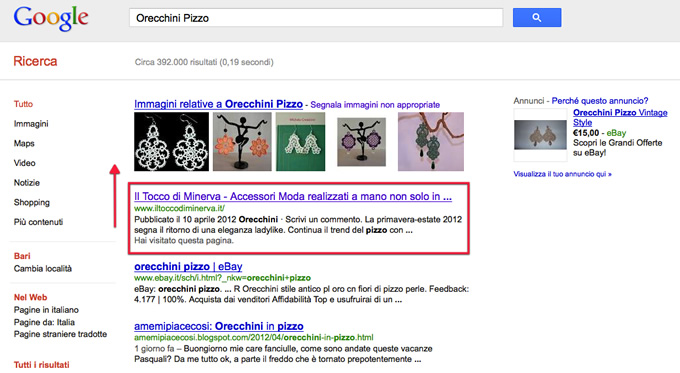Click the eBay ad earrings thumbnail

pos(540,135)
